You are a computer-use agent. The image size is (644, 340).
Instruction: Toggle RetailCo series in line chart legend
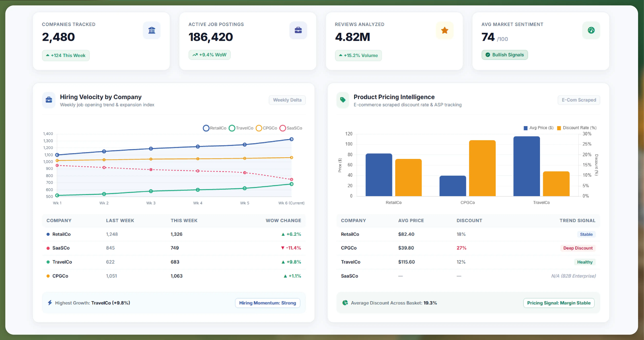tap(214, 128)
